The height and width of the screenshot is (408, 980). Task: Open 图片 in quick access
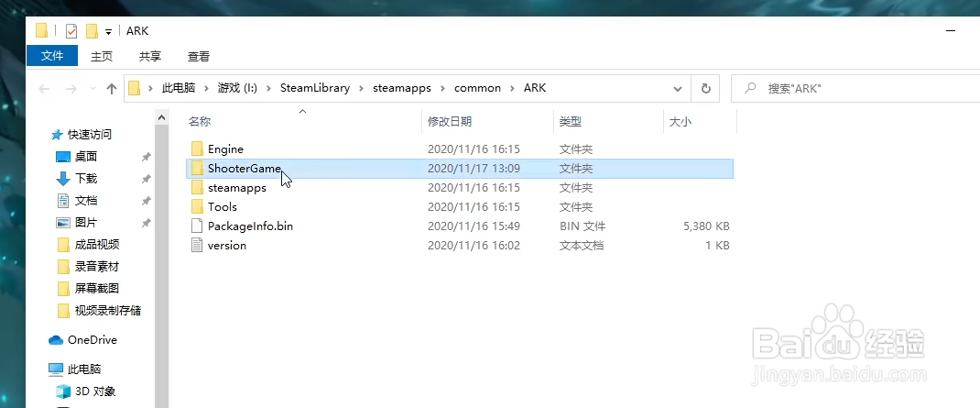tap(85, 223)
